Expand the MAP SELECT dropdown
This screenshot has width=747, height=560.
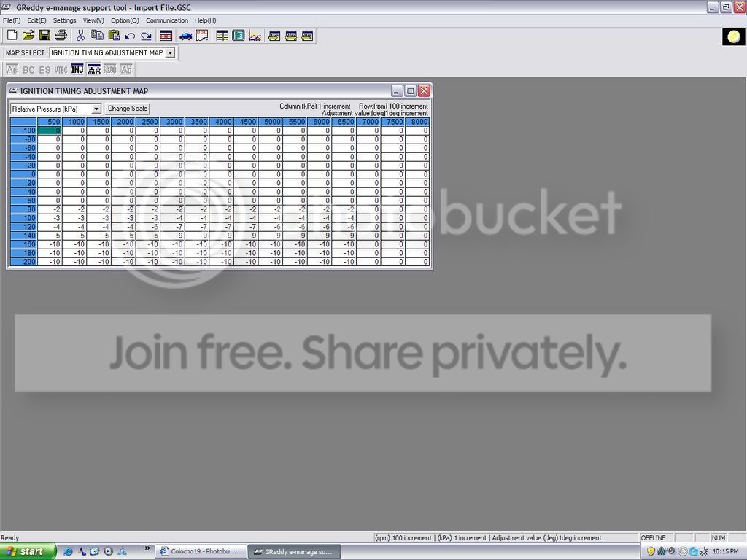(x=170, y=53)
